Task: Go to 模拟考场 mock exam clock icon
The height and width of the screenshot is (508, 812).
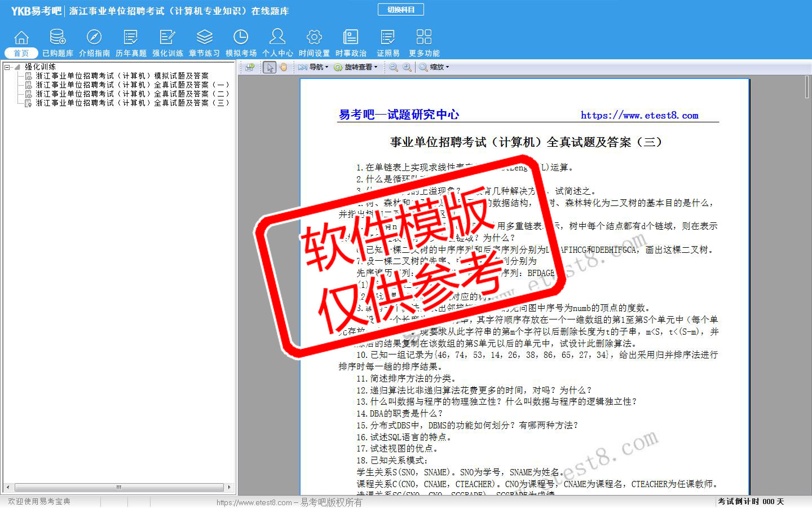Action: point(241,37)
